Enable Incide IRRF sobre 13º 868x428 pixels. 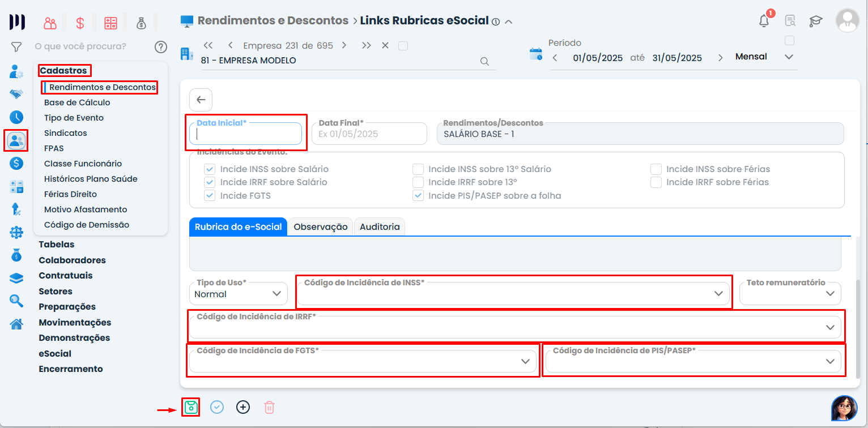418,182
